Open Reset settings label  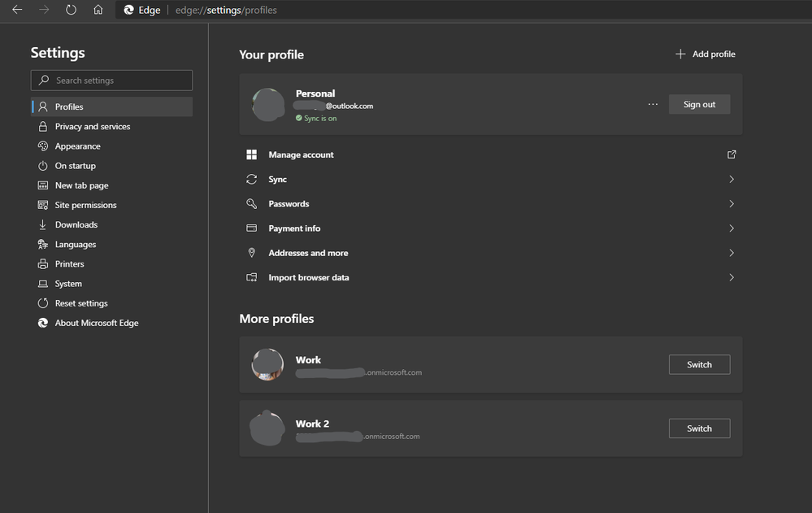pyautogui.click(x=81, y=303)
